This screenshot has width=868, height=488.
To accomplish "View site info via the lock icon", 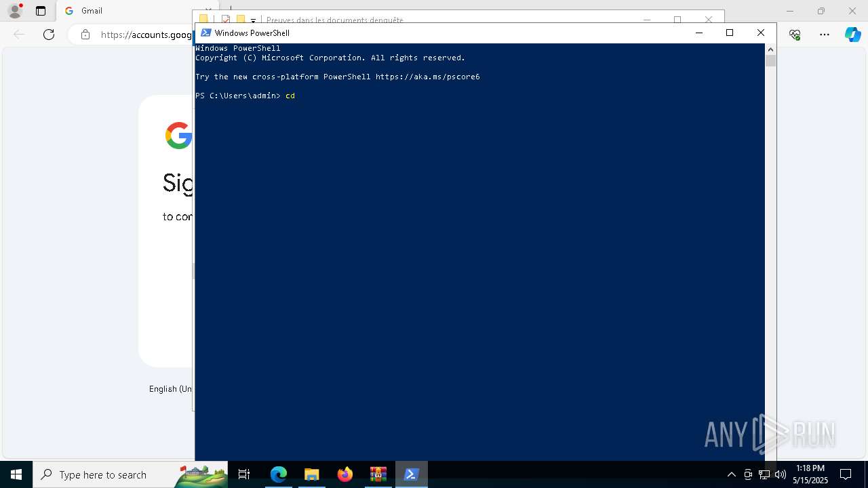I will tap(85, 35).
